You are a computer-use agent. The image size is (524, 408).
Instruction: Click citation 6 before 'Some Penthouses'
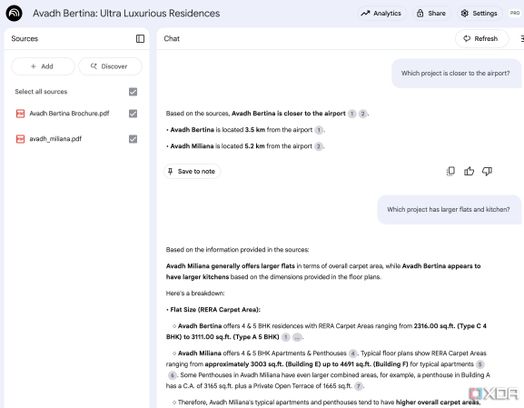[172, 375]
